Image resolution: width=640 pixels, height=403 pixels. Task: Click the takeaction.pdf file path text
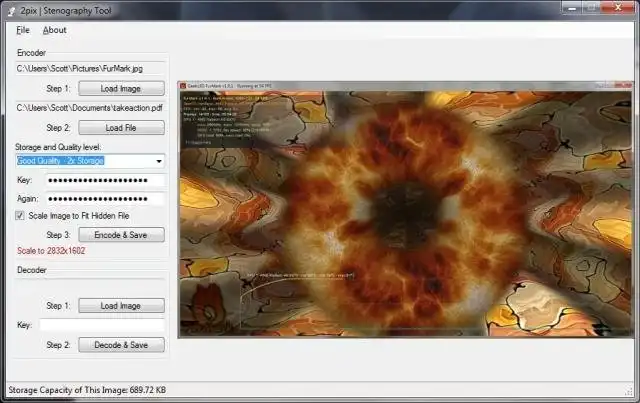coord(89,108)
